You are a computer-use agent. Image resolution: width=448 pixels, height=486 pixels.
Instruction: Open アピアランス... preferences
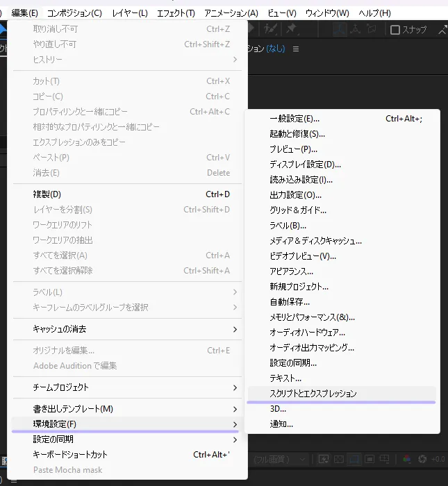(342, 271)
